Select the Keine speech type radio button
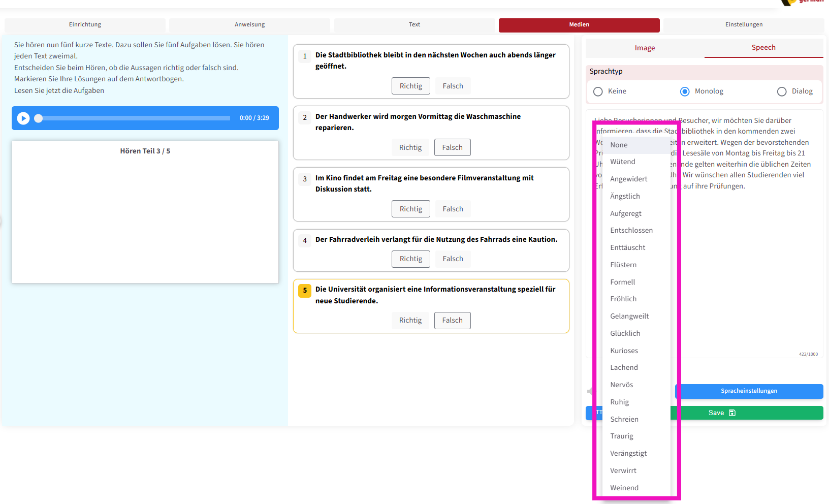 pos(598,91)
